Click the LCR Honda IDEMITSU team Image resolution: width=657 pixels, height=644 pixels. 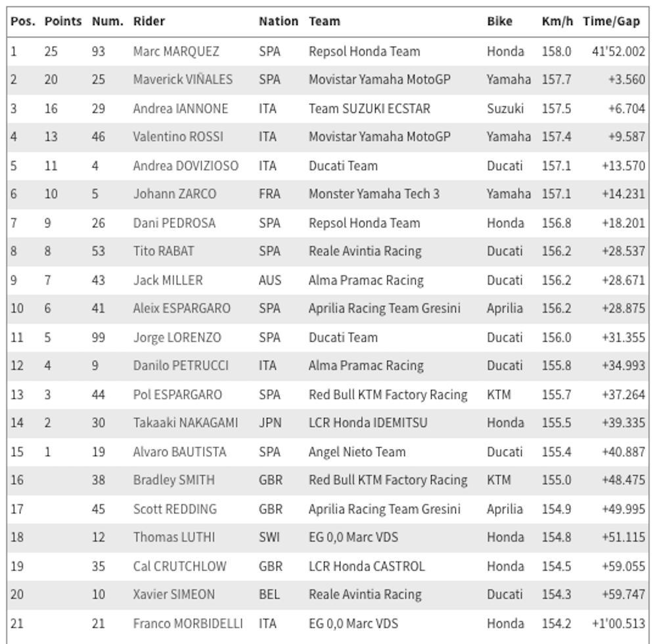coord(368,423)
